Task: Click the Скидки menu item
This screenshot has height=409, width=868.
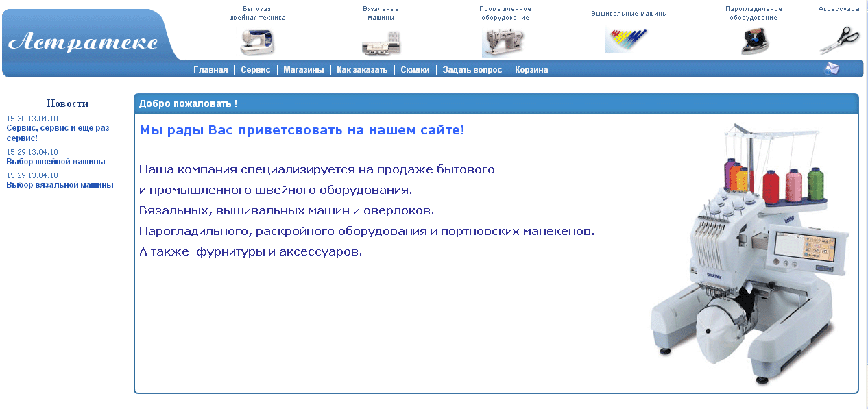Action: click(x=415, y=70)
